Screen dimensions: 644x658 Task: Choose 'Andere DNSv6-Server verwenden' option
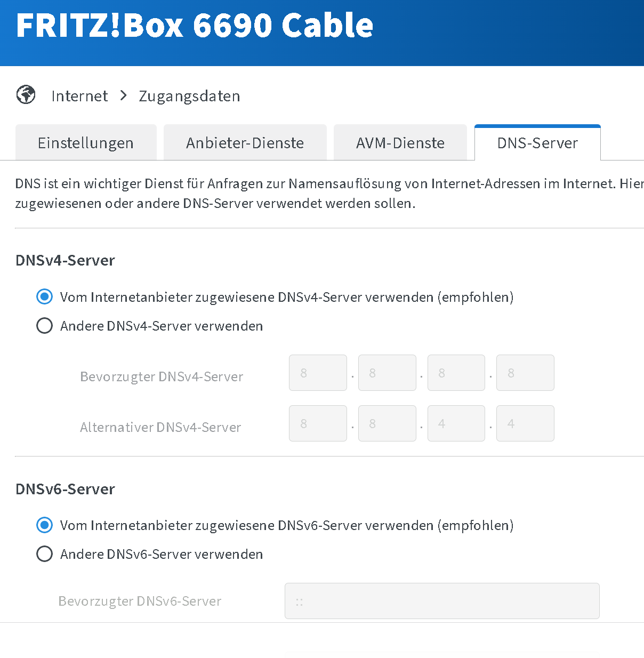tap(44, 553)
